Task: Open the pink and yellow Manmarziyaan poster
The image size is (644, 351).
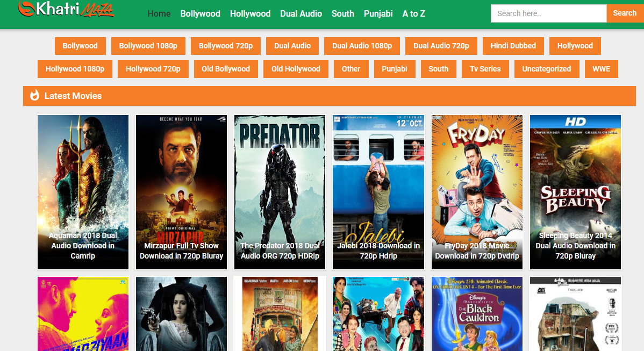Action: pyautogui.click(x=83, y=313)
